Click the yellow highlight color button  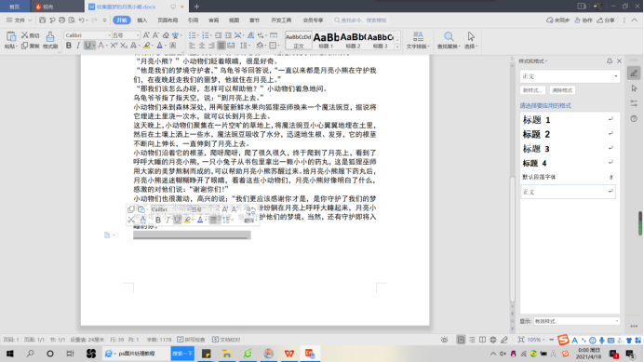147,46
